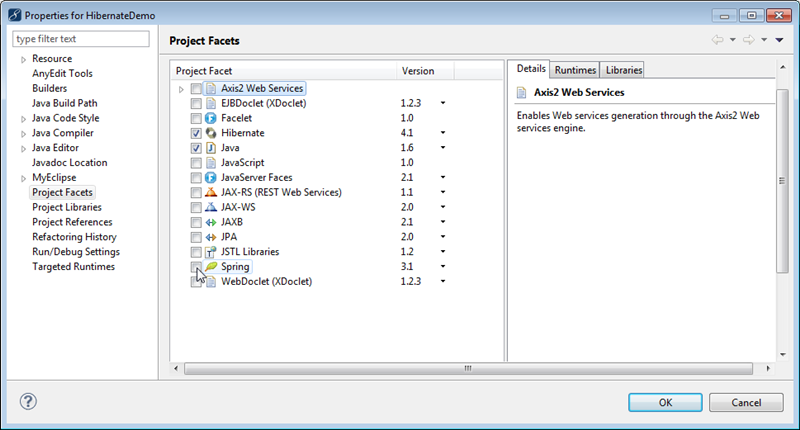Click the JAXB facet icon
This screenshot has width=800, height=430.
[x=211, y=222]
